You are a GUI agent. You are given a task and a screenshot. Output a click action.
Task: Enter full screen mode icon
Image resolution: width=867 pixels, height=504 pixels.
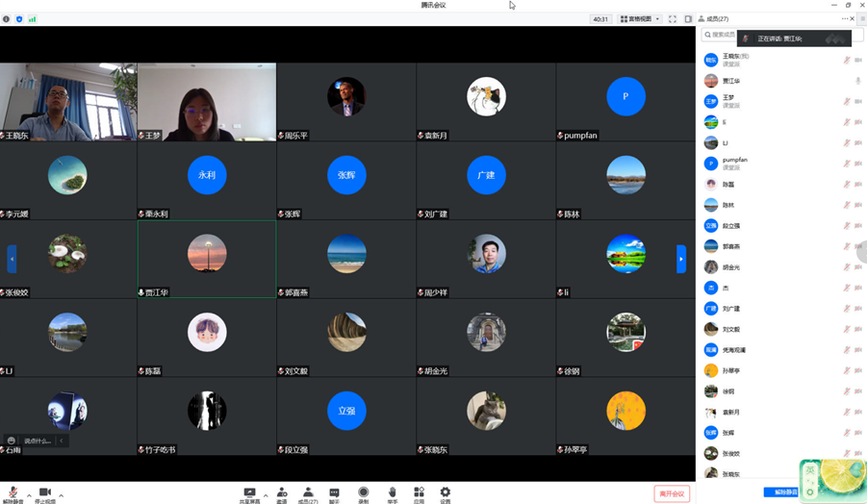[x=673, y=19]
